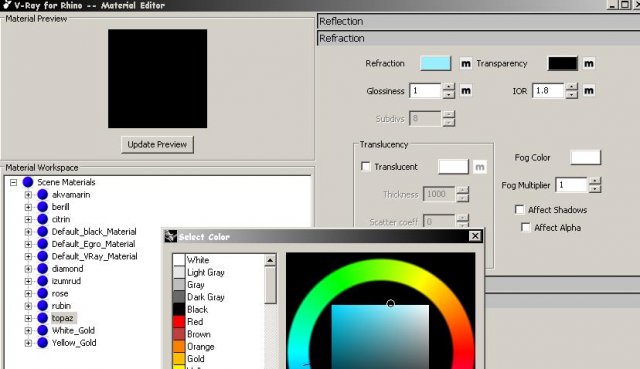The height and width of the screenshot is (369, 640).
Task: Check the Affect Shadows option
Action: [x=519, y=209]
